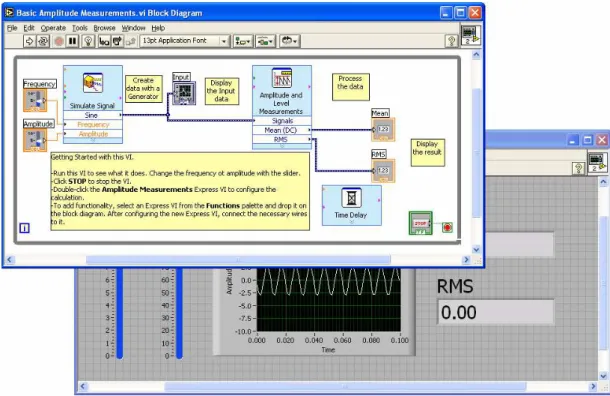
Task: Click block diagram vertical scroll down arrow
Action: click(476, 249)
